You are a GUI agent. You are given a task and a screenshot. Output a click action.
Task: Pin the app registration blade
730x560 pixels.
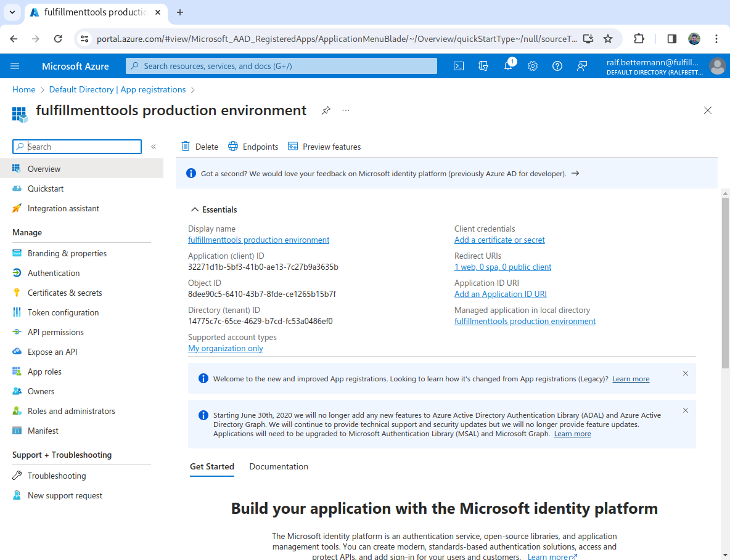326,110
